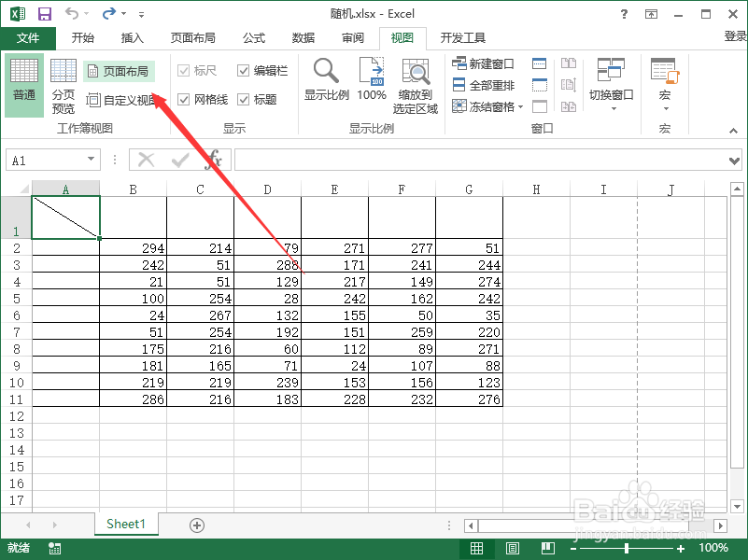Click 缩放到选定区域 zoom to selection

click(416, 84)
